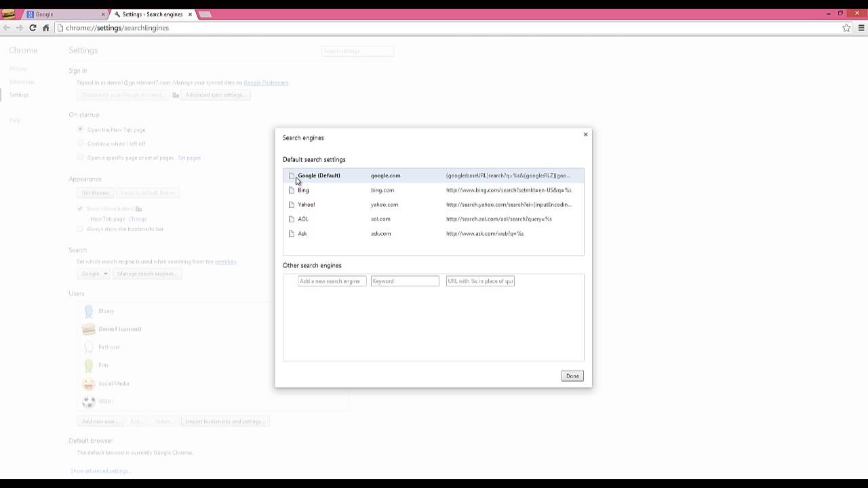Open Settings in Chrome sidebar
Viewport: 868px width, 488px height.
click(19, 95)
